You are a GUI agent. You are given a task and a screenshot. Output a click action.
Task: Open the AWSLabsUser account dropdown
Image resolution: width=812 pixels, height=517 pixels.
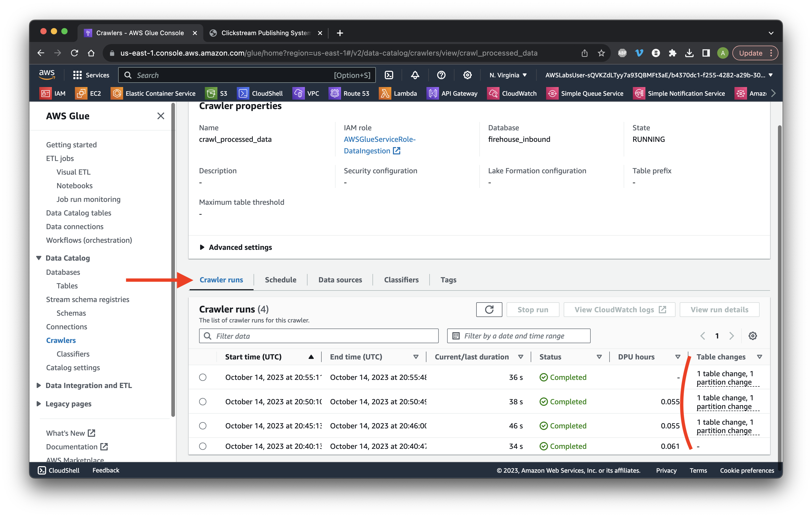[x=659, y=75]
